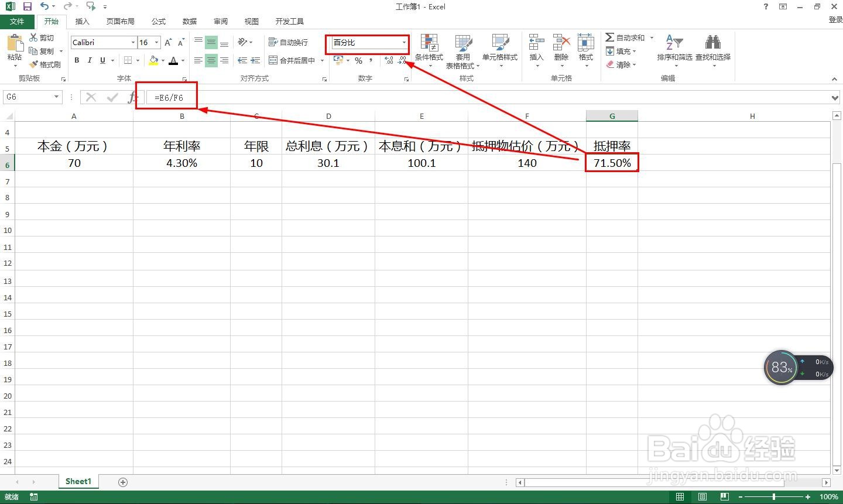Open the Help question mark button
The width and height of the screenshot is (843, 504).
click(766, 6)
